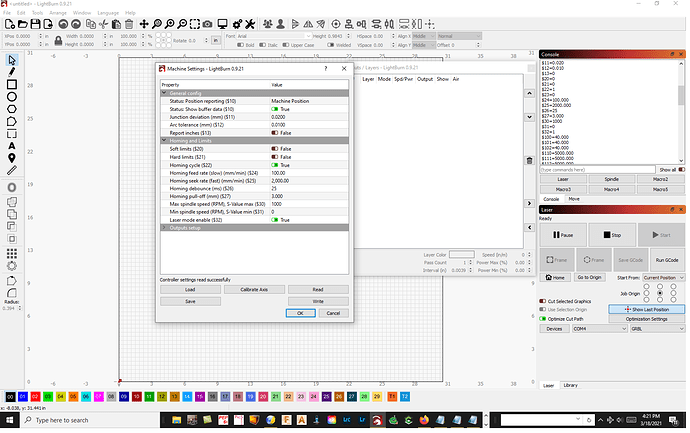
Task: Click the Mirror horizontal triangles icon
Action: pyautogui.click(x=308, y=24)
